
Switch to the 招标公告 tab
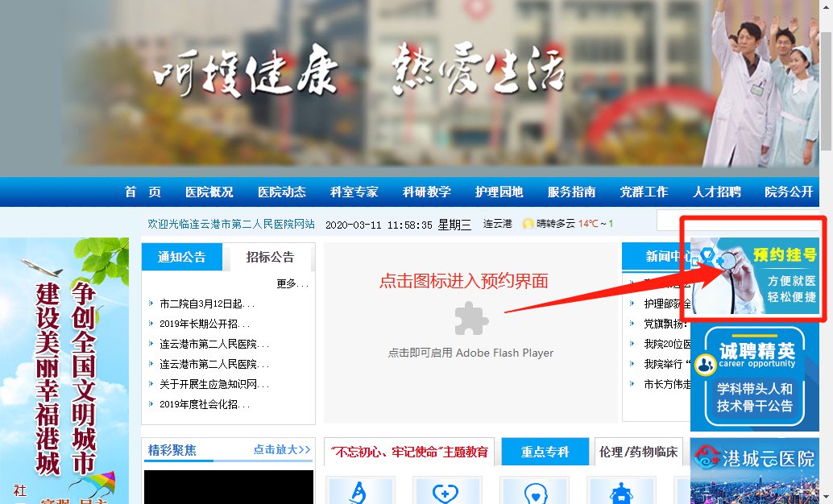click(x=270, y=258)
